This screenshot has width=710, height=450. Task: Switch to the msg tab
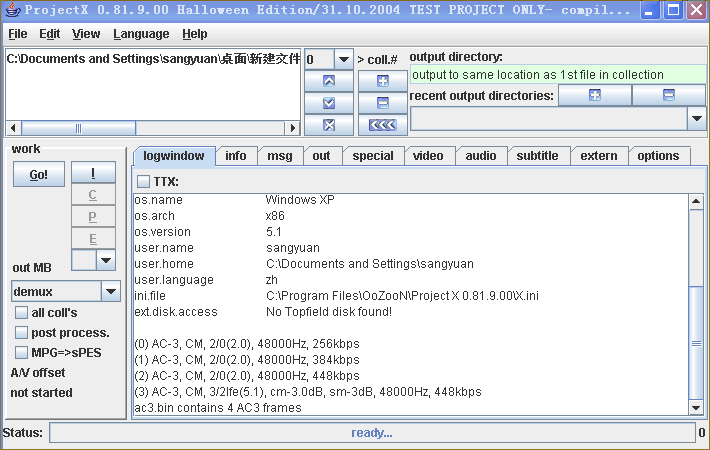(x=280, y=156)
